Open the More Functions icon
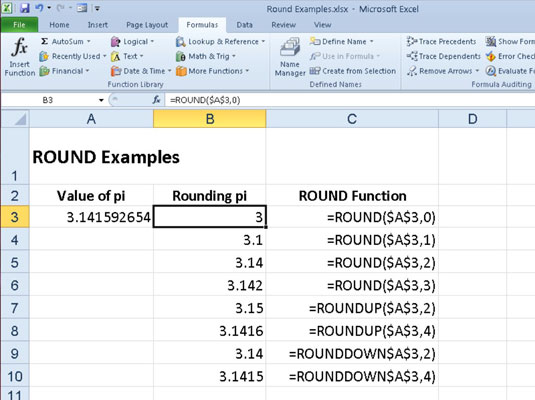535x400 pixels. click(181, 71)
